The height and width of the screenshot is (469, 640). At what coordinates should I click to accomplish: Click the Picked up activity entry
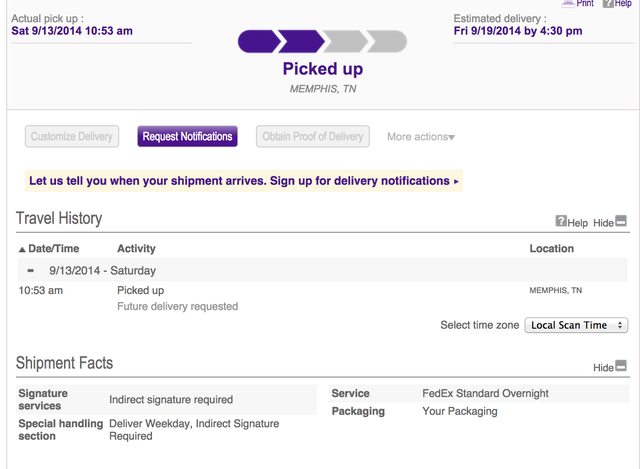(x=140, y=290)
